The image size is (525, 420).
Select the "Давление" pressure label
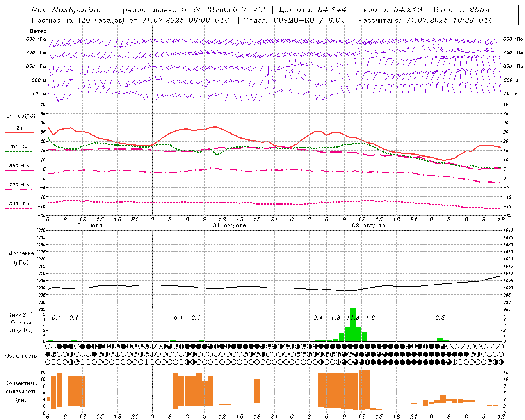pyautogui.click(x=21, y=253)
